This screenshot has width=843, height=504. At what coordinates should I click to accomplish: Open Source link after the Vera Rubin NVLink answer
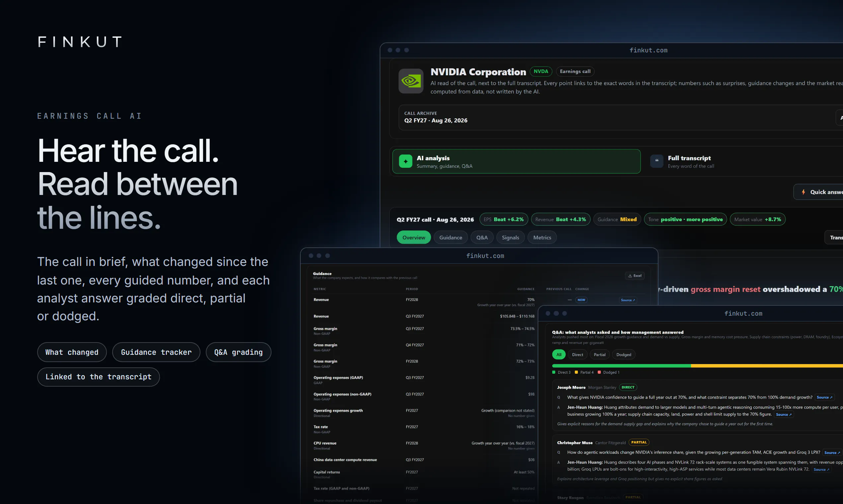821,470
